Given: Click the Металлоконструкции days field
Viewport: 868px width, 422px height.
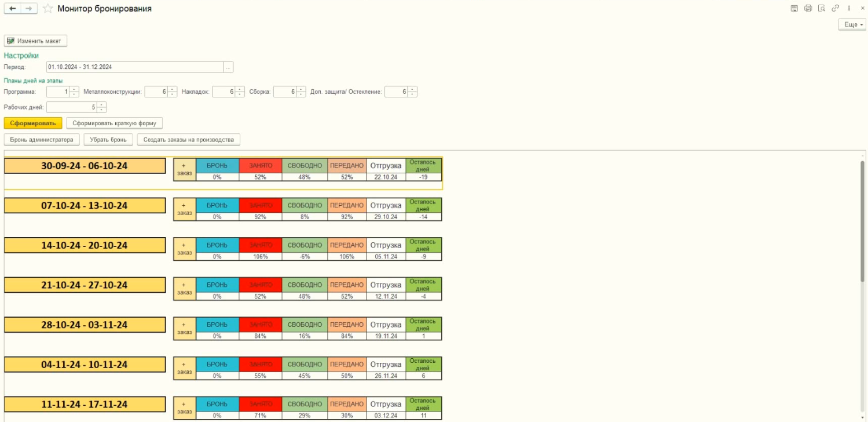Looking at the screenshot, I should [156, 92].
